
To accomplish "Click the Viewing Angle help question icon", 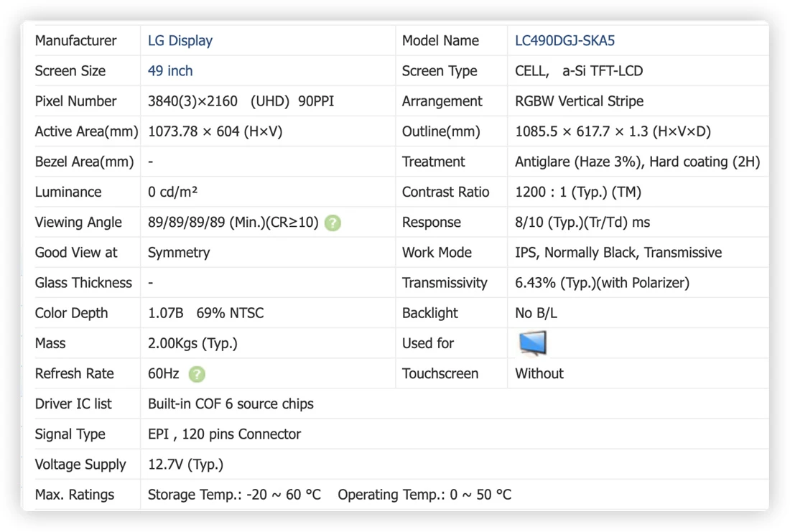I will 333,223.
